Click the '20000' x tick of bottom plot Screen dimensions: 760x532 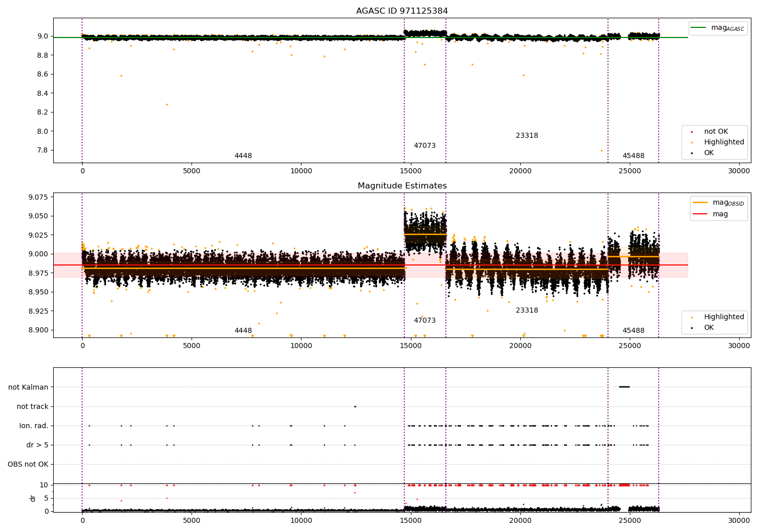click(520, 520)
